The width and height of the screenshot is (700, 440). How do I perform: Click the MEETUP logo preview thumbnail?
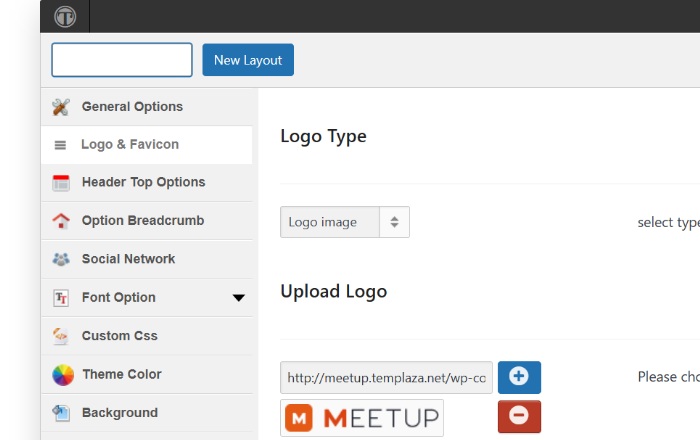(362, 418)
